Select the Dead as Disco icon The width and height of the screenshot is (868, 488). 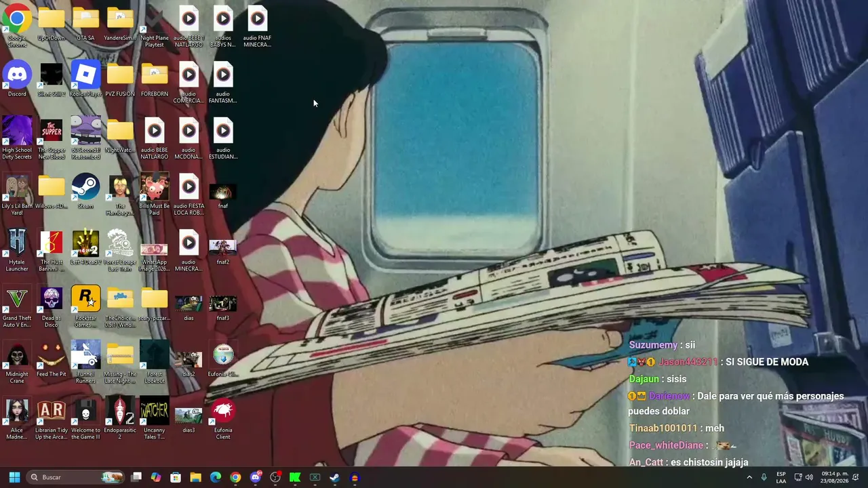(52, 307)
